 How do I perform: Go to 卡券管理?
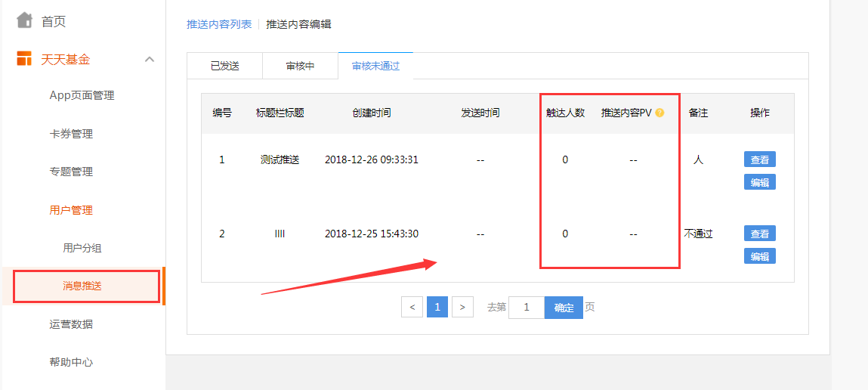[71, 134]
